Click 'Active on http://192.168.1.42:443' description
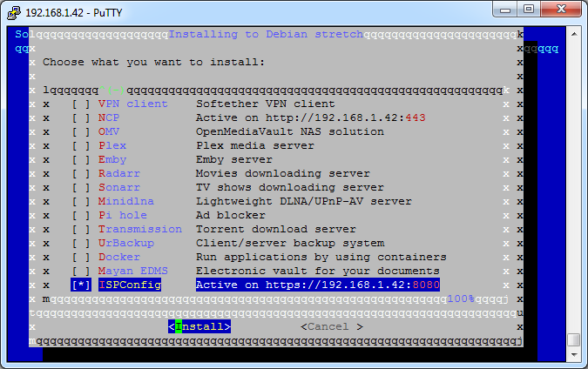 click(310, 118)
